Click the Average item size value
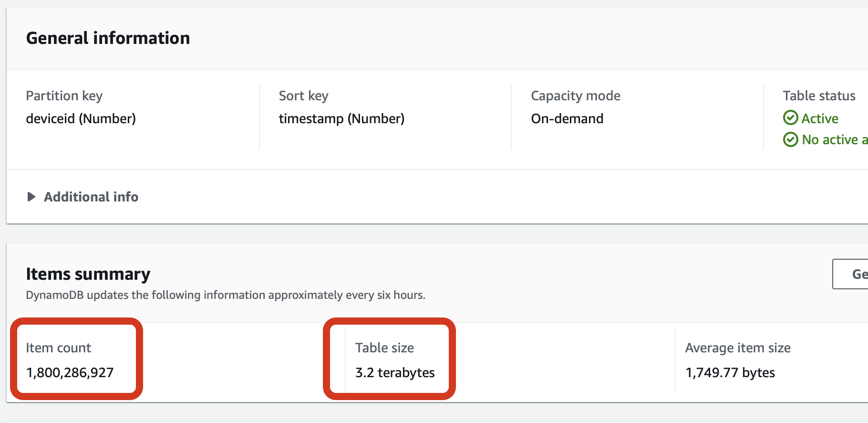This screenshot has height=423, width=868. (x=730, y=372)
